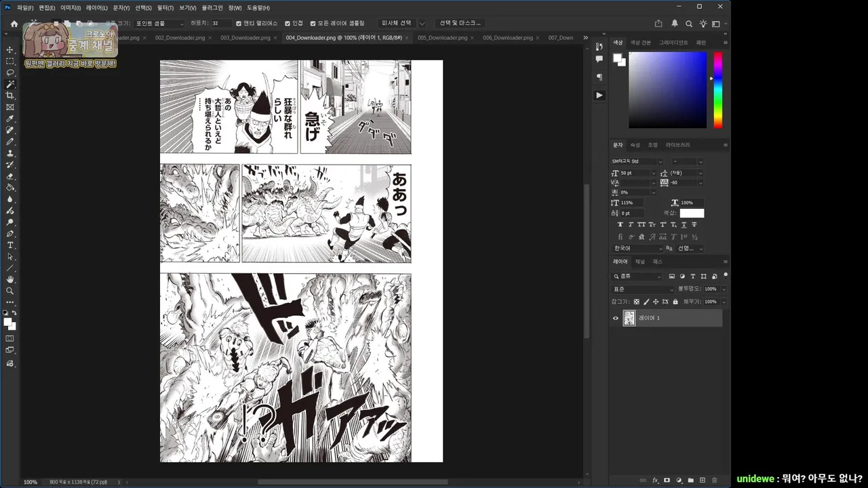Open the 선명 anti-aliasing dropdown
The width and height of the screenshot is (868, 488).
(x=690, y=248)
